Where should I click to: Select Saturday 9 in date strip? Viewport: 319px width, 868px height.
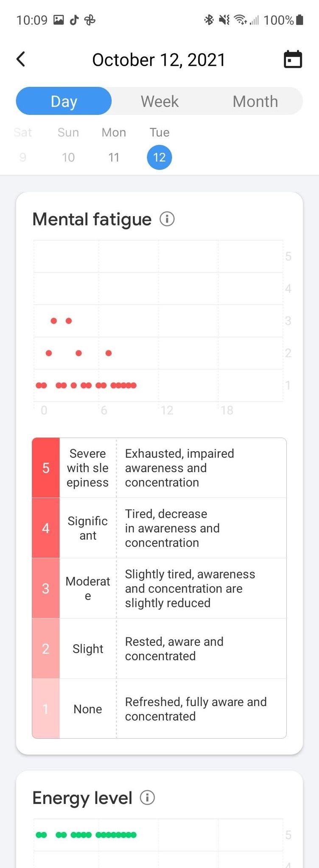tap(23, 145)
